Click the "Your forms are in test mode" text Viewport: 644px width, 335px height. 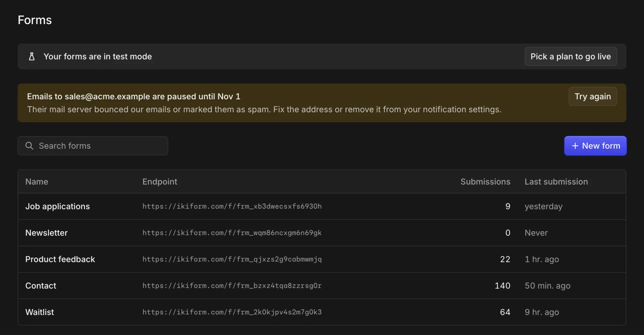click(98, 57)
